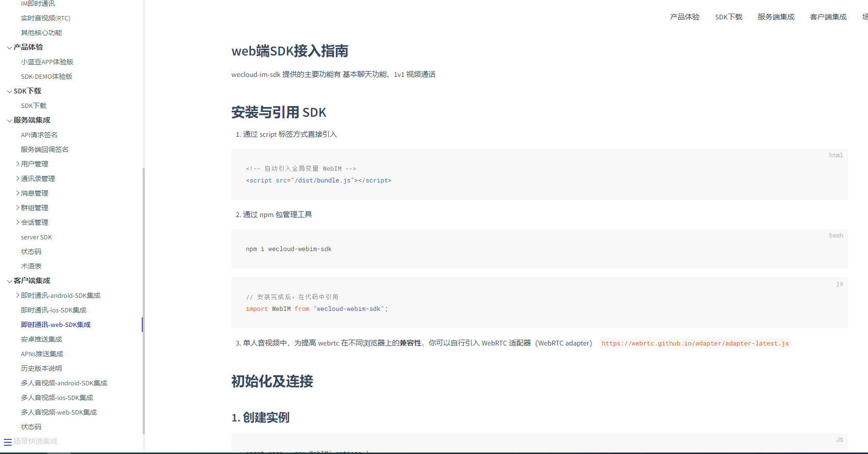Expand the 消息管理 tree item
Screen dimensions: 868x454
pos(18,193)
